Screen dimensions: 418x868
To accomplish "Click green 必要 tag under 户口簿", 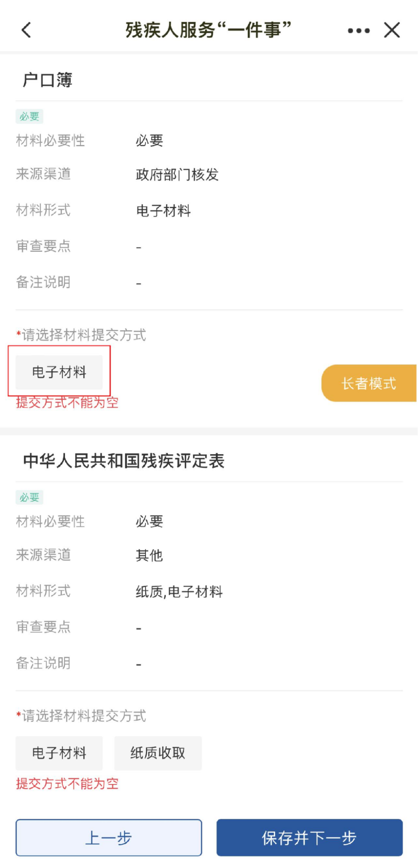I will coord(29,116).
